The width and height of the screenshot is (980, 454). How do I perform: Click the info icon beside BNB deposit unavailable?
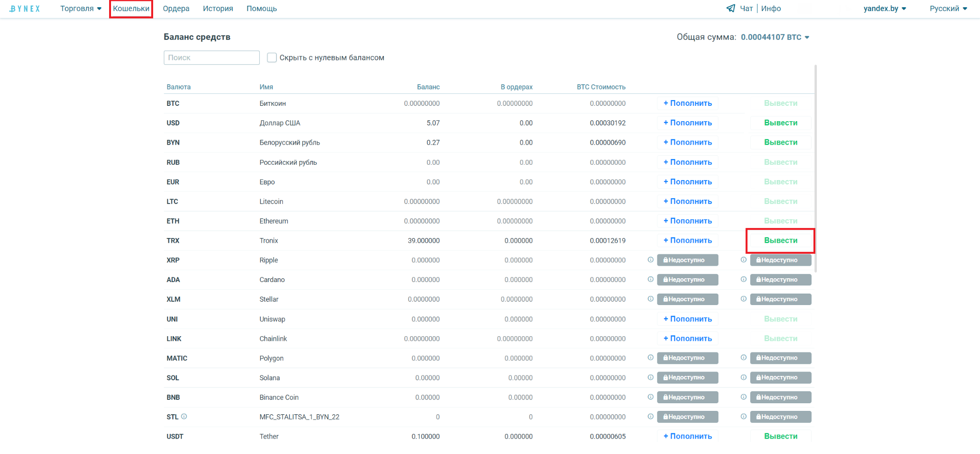tap(650, 397)
